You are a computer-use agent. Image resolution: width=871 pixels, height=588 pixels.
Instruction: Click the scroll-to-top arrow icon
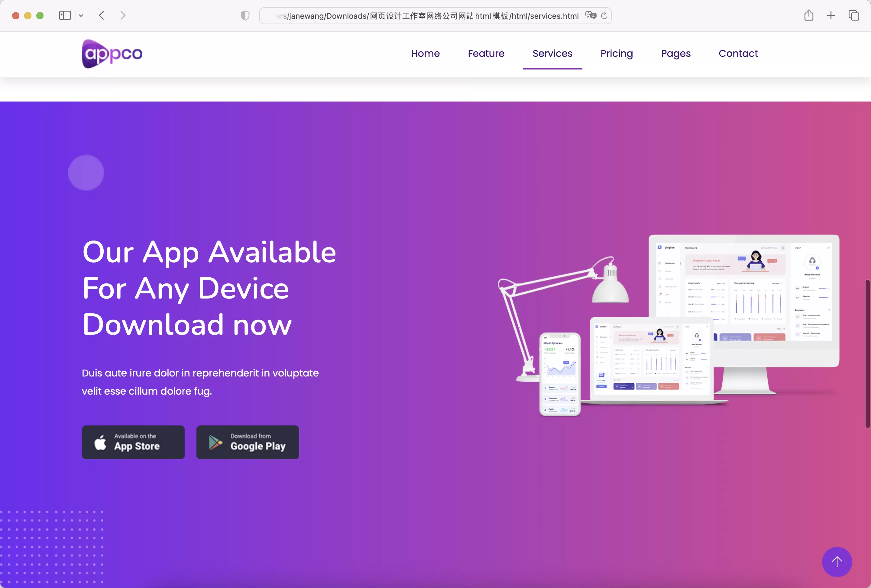[837, 562]
